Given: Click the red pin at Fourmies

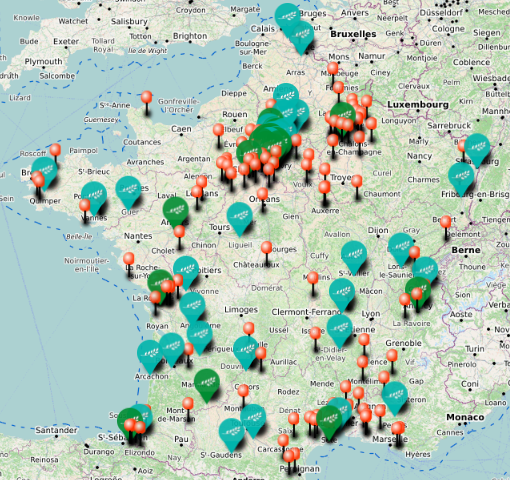Looking at the screenshot, I should [338, 93].
